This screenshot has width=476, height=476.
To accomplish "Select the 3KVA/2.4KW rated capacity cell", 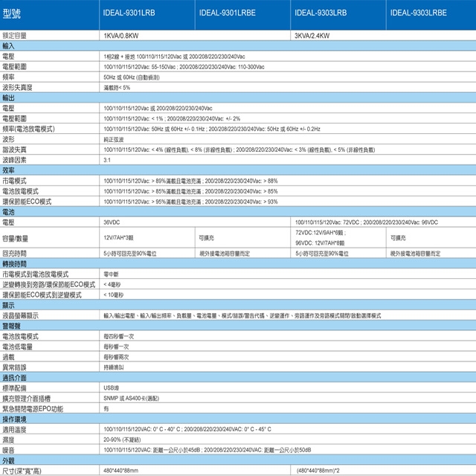I will point(313,35).
